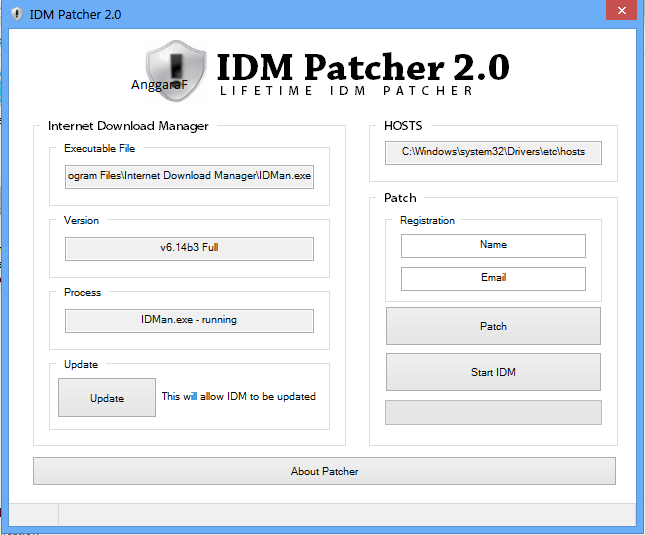Open About Patcher
Viewport: 645px width, 535px height.
tap(325, 471)
